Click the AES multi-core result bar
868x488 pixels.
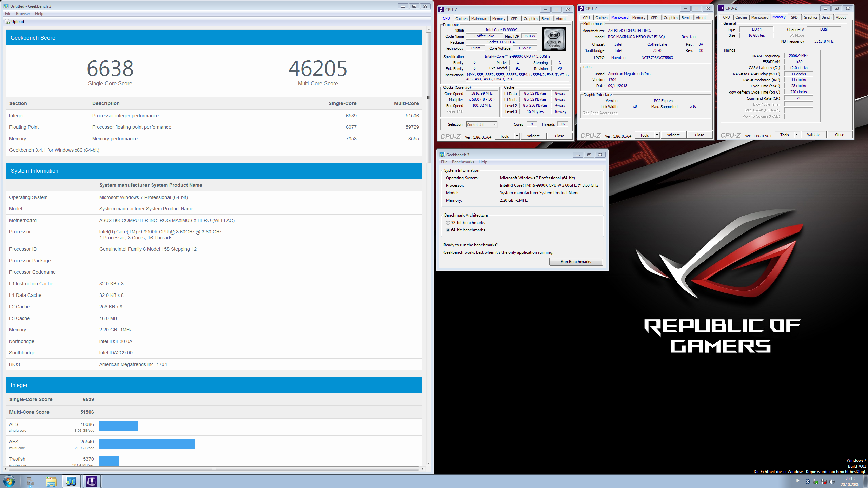[147, 444]
